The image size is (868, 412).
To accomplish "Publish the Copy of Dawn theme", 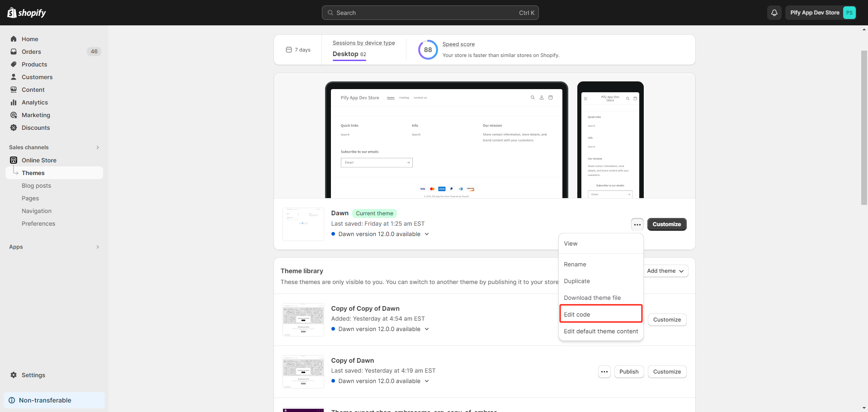I will click(x=629, y=372).
